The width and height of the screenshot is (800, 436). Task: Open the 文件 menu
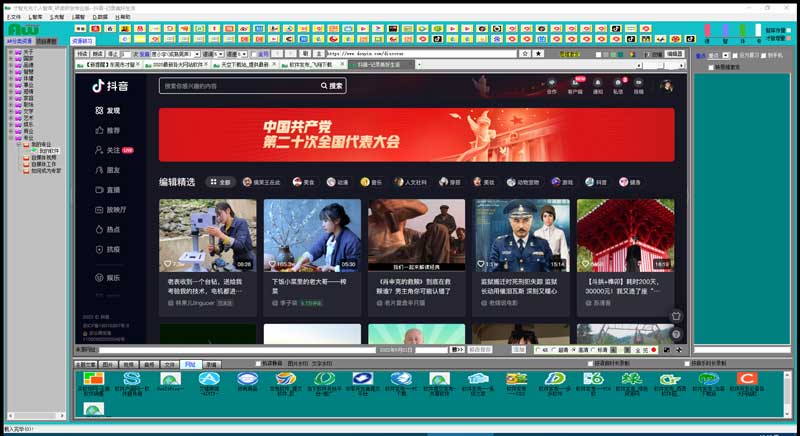pos(14,17)
